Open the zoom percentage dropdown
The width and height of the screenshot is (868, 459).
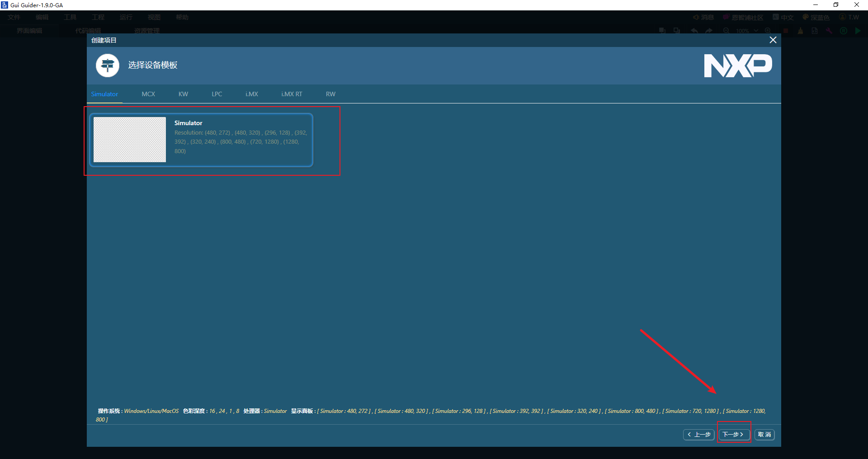click(757, 31)
